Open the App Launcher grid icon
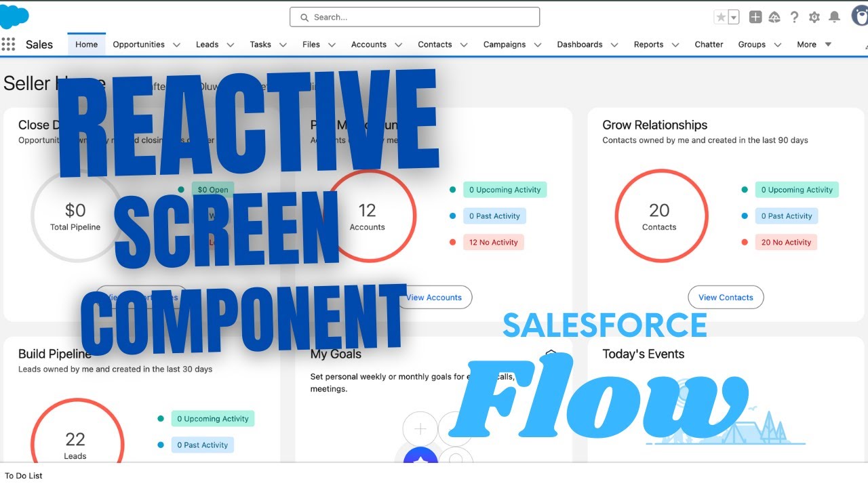Image resolution: width=868 pixels, height=488 pixels. 8,45
